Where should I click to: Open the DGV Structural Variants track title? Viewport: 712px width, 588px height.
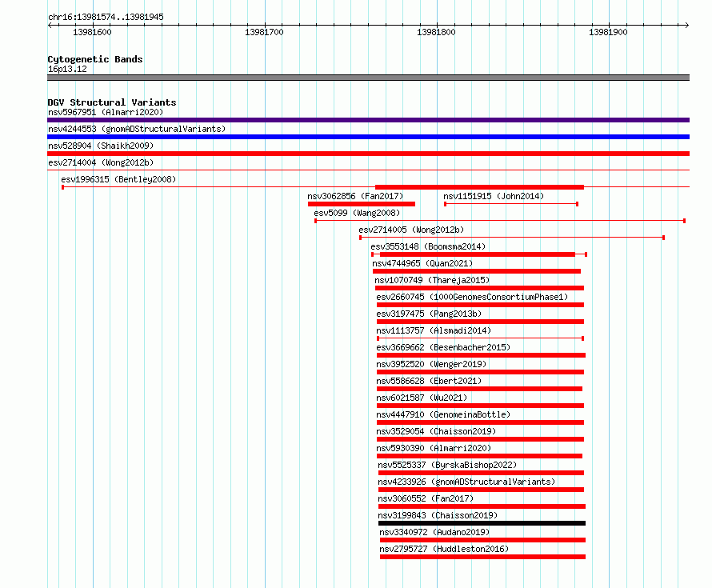[x=112, y=102]
